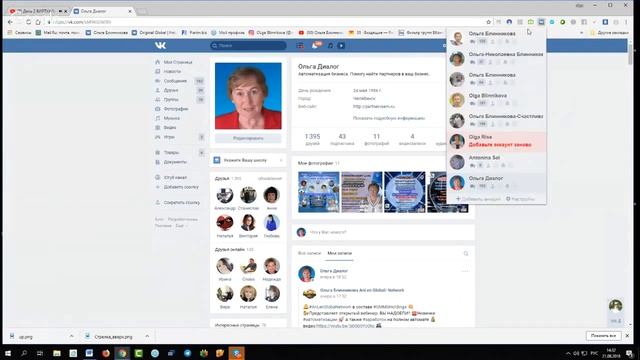Screen dimensions: 640x360
Task: Click the 'Что у Вас нового?' post field
Action: [x=384, y=232]
